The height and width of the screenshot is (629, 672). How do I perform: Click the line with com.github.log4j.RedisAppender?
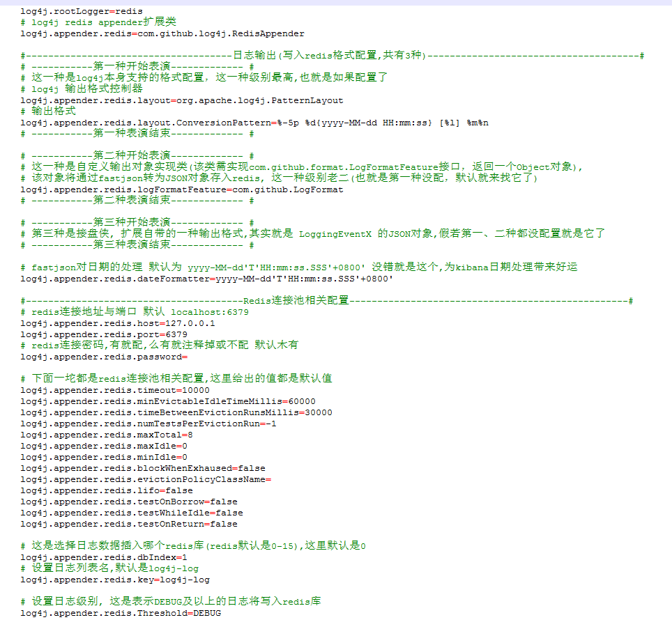click(x=162, y=33)
